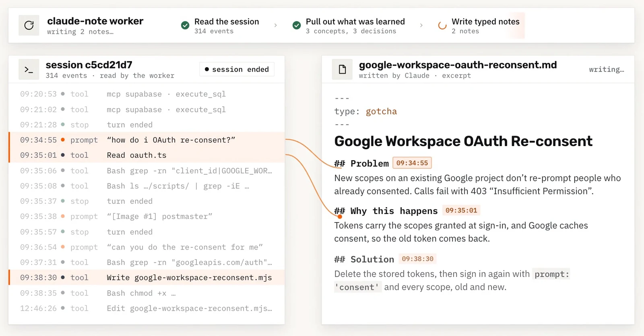Select the Edit google-workspace-reconsent.mjs row
The width and height of the screenshot is (644, 336).
(x=147, y=308)
